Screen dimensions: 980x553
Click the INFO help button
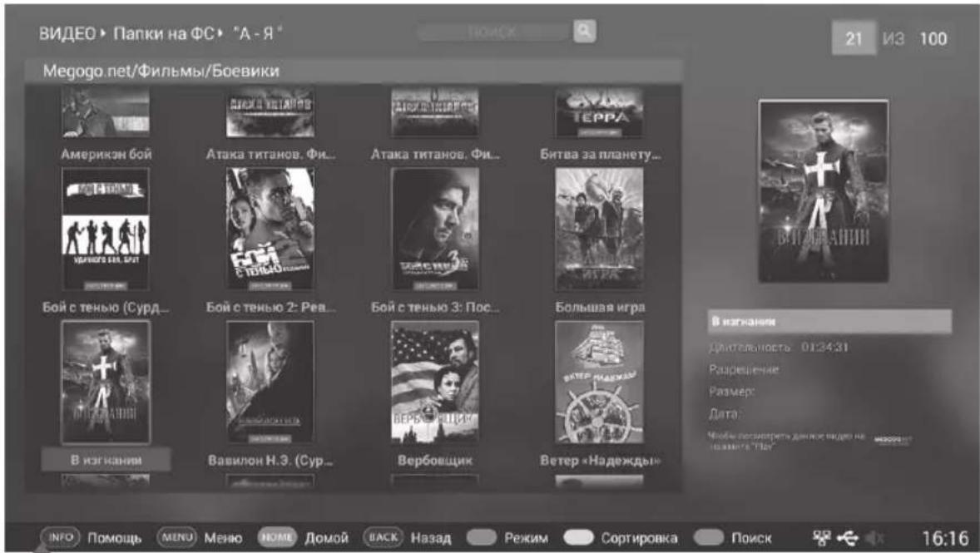61,537
